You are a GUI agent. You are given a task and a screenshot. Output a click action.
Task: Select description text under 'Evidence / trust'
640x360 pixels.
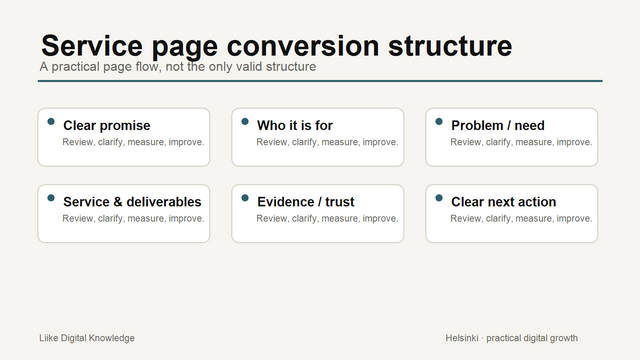327,218
